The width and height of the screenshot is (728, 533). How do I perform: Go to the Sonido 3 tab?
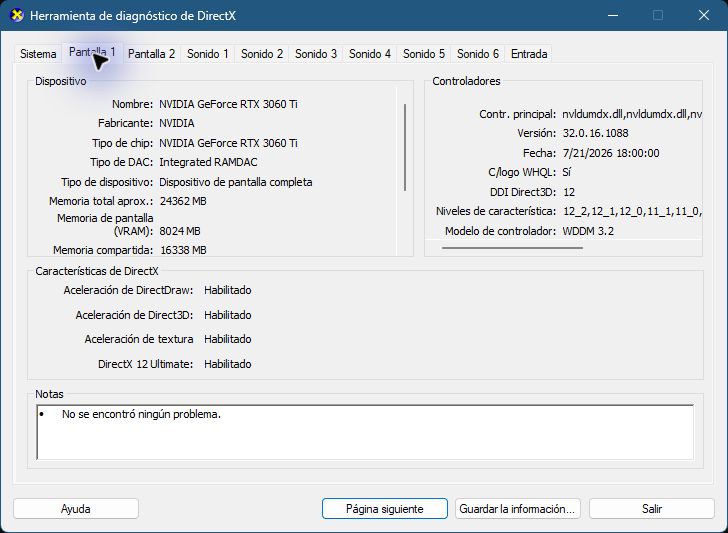(x=316, y=54)
